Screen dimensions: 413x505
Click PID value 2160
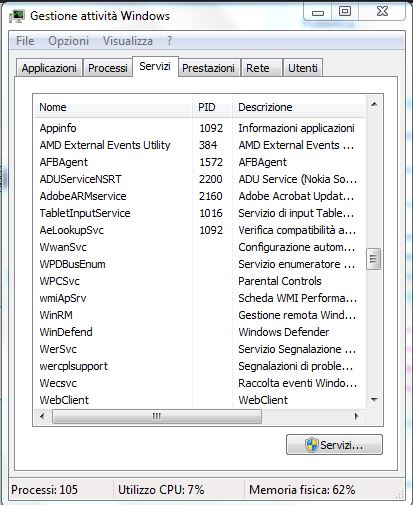[x=211, y=196]
